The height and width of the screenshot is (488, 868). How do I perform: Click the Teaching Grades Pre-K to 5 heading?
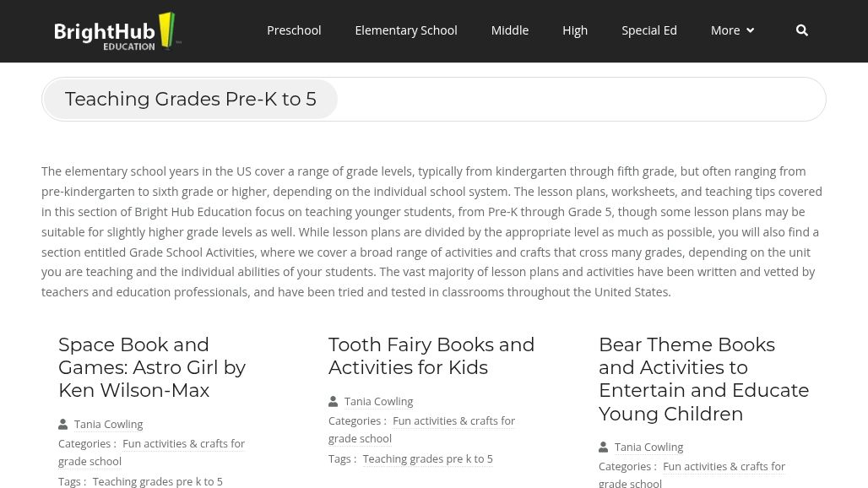point(191,99)
